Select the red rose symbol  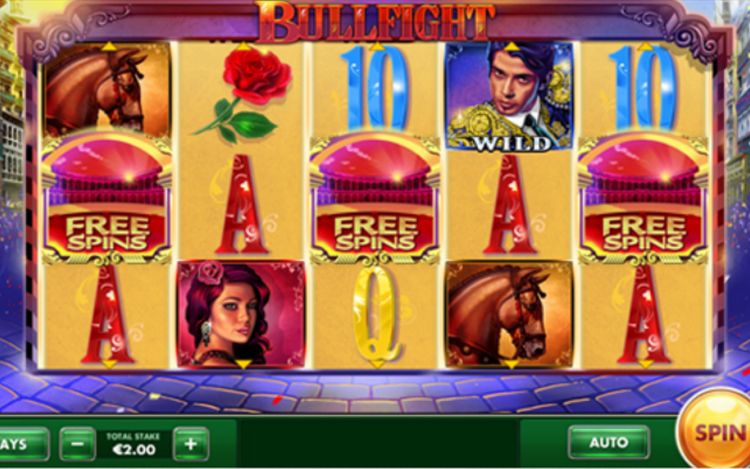pyautogui.click(x=243, y=94)
